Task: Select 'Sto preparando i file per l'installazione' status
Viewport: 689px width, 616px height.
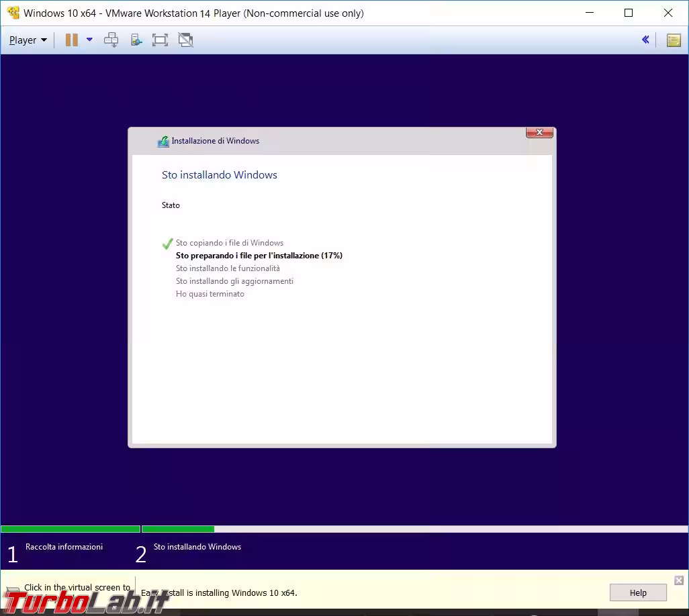Action: click(259, 256)
